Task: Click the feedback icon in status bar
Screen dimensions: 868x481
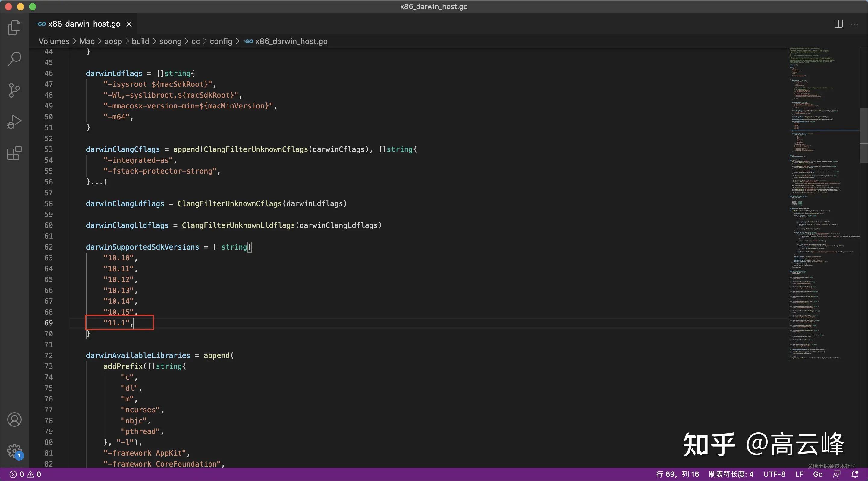Action: tap(837, 474)
